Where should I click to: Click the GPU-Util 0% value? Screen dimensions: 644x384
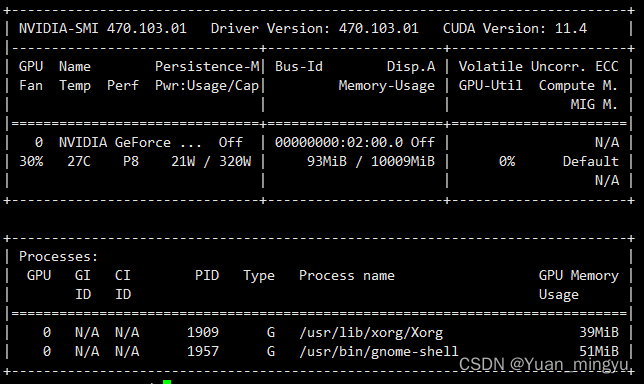coord(507,161)
